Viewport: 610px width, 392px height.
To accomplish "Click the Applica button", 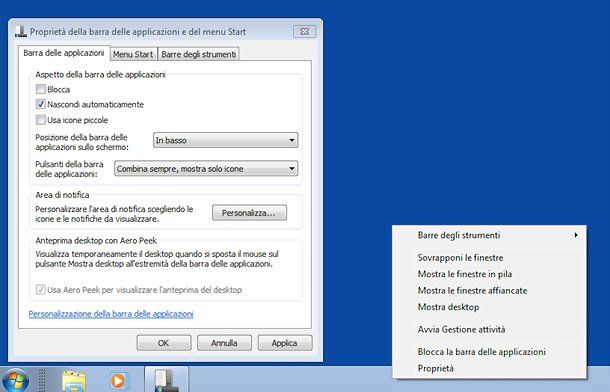I will point(285,343).
